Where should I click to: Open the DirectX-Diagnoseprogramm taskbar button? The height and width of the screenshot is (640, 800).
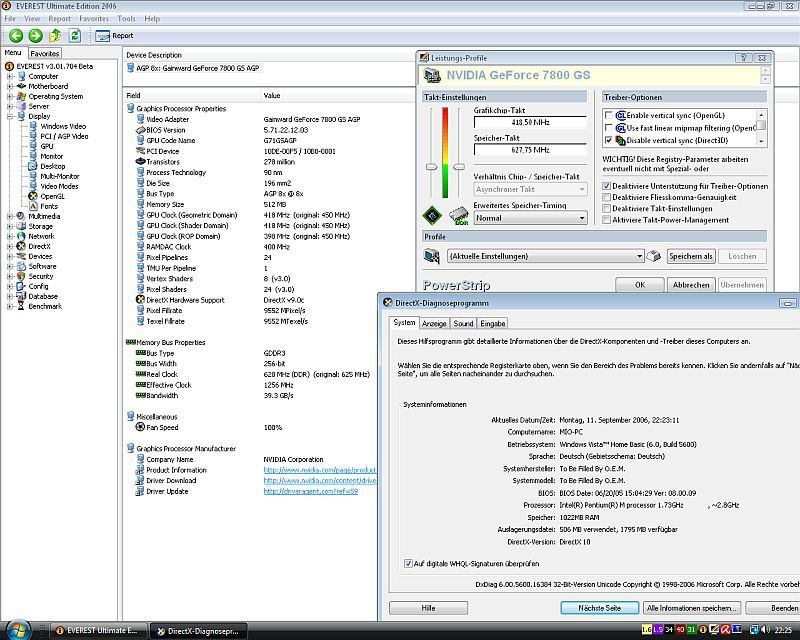pyautogui.click(x=199, y=631)
